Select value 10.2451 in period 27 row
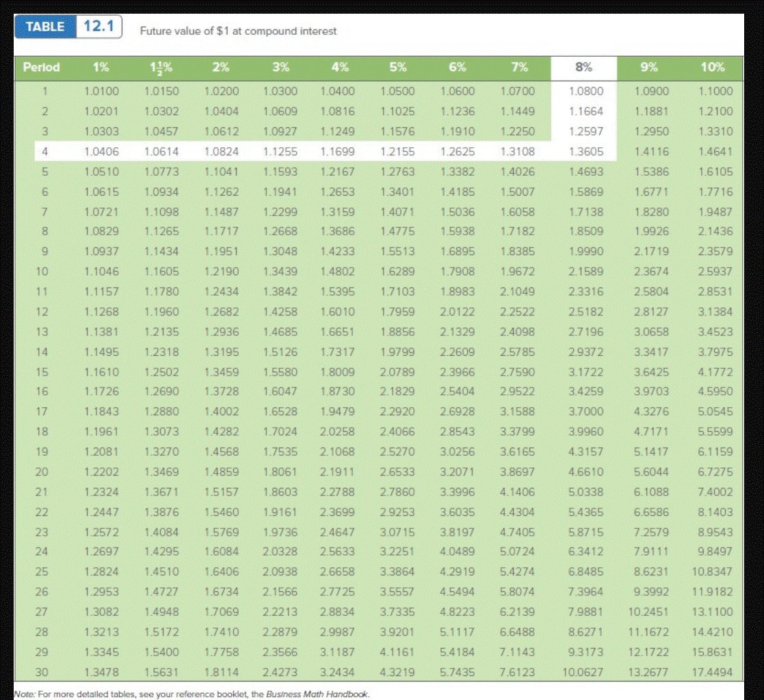 tap(648, 612)
